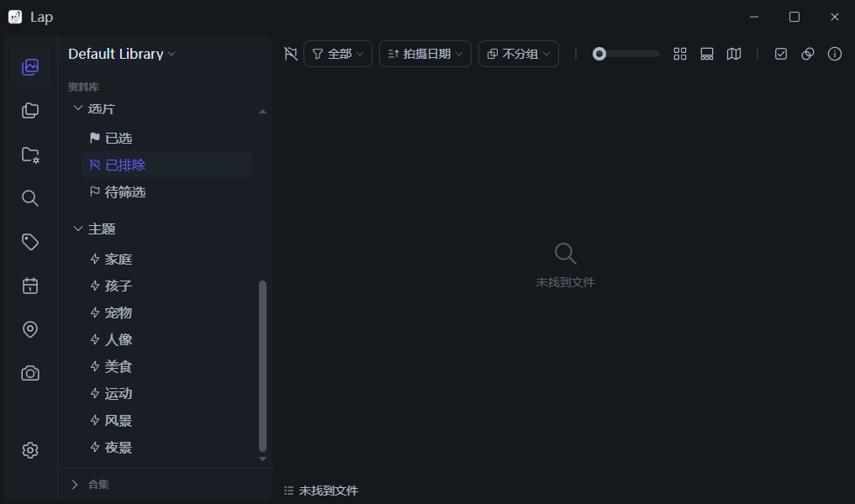This screenshot has height=504, width=855.
Task: Click the overlapping circles icon in toolbar
Action: tap(808, 54)
